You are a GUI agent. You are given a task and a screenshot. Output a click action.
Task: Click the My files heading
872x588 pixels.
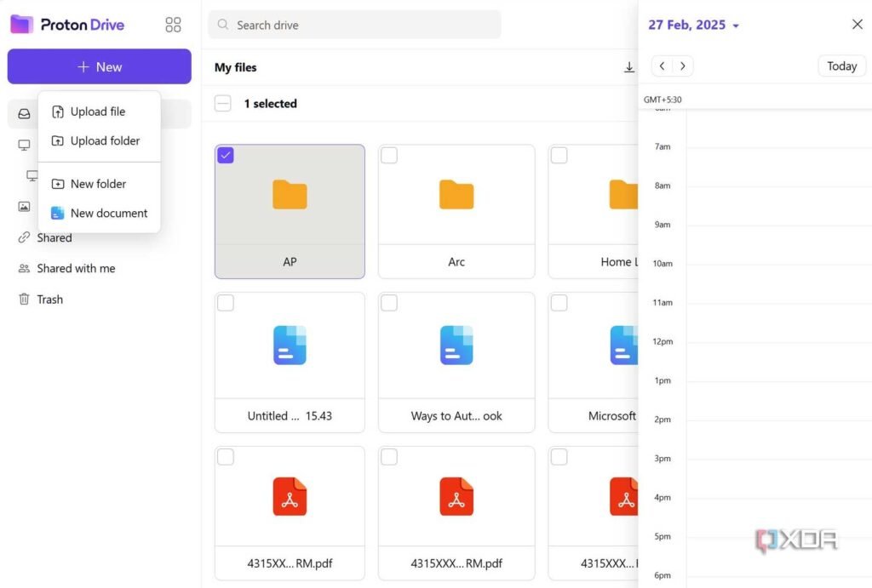tap(236, 67)
